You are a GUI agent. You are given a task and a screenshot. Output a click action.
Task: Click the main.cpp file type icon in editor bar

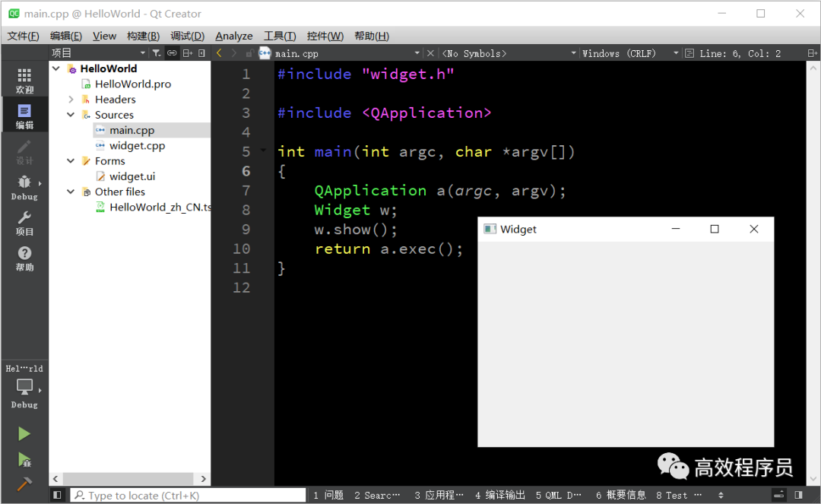pos(265,53)
